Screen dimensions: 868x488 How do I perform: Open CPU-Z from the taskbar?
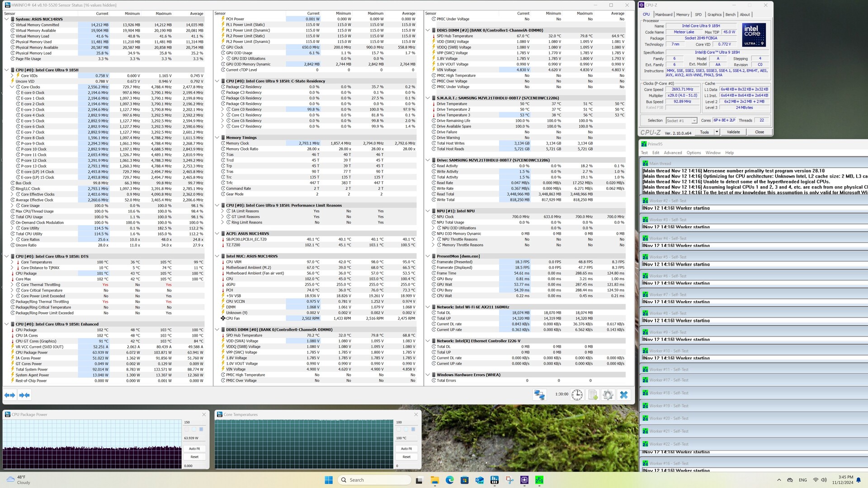524,480
